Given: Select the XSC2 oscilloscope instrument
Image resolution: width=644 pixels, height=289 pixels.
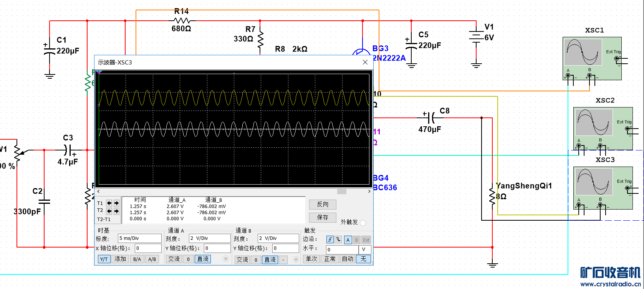Looking at the screenshot, I should click(603, 129).
